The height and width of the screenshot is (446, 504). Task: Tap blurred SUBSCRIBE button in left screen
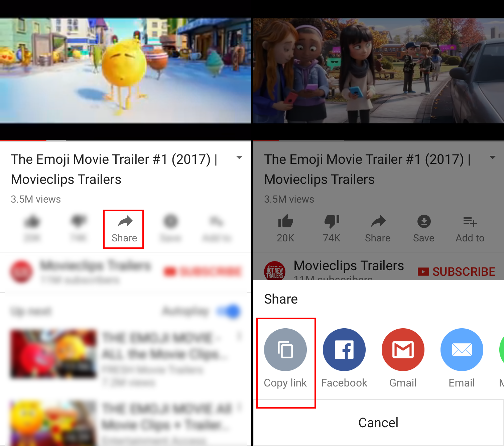[203, 271]
